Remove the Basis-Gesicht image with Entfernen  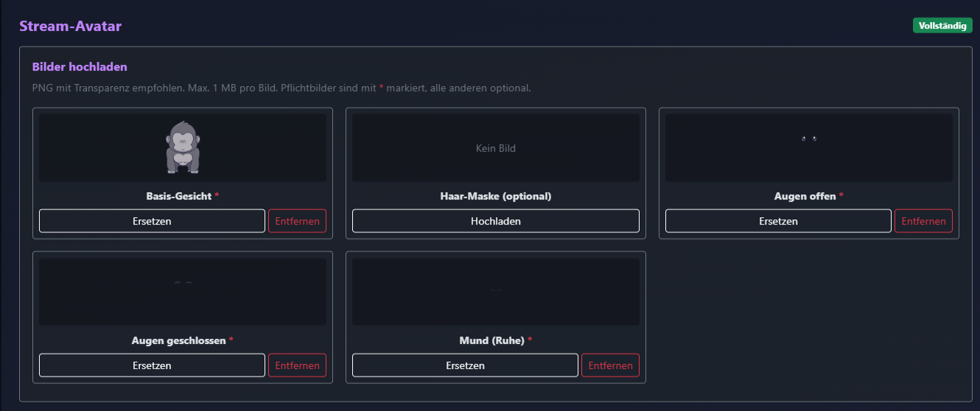pyautogui.click(x=297, y=221)
